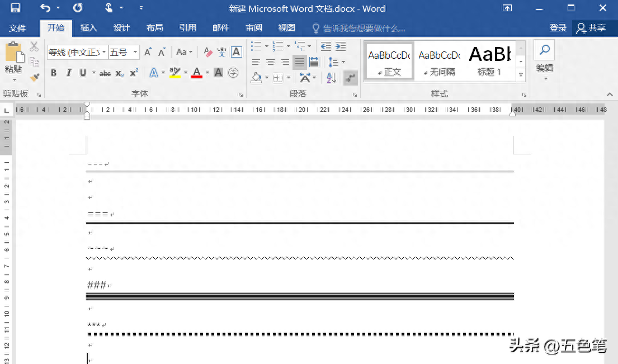Click the Clear All Formatting eraser icon

coord(207,53)
